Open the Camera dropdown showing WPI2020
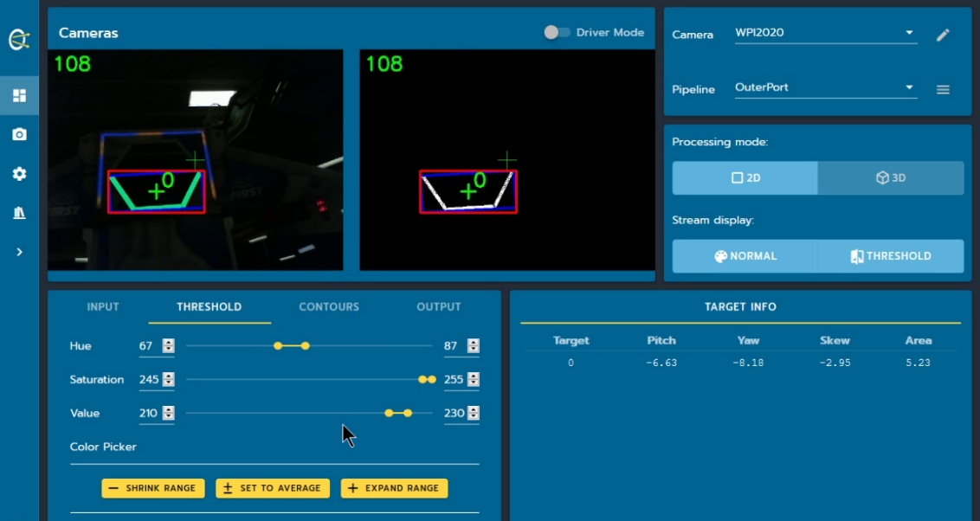 [826, 33]
